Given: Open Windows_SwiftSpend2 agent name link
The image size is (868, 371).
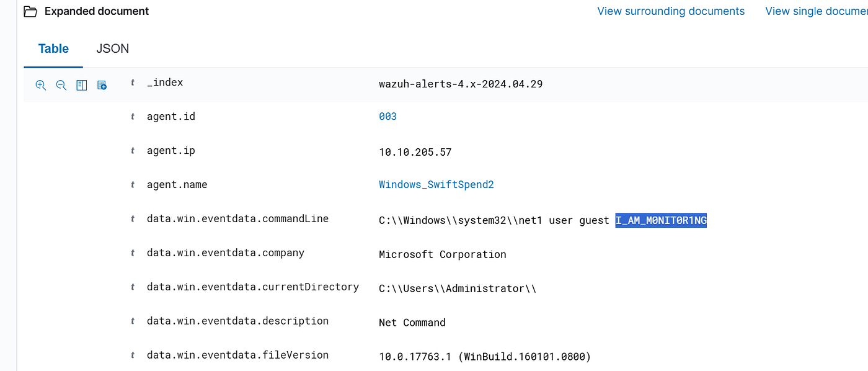Looking at the screenshot, I should click(x=436, y=185).
